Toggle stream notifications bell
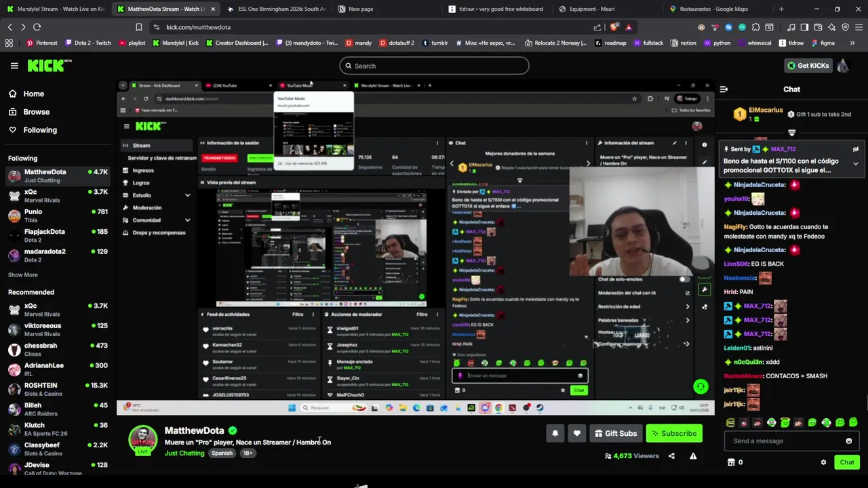This screenshot has height=488, width=868. click(x=555, y=434)
